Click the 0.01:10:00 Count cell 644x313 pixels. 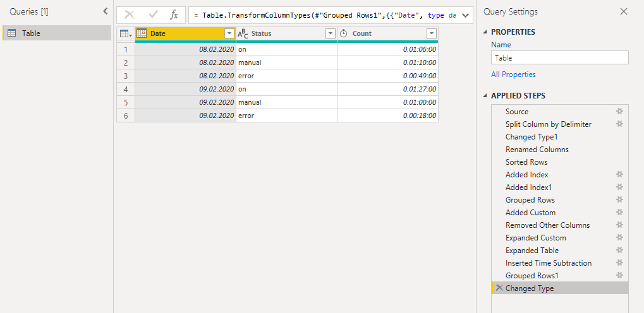(x=387, y=62)
